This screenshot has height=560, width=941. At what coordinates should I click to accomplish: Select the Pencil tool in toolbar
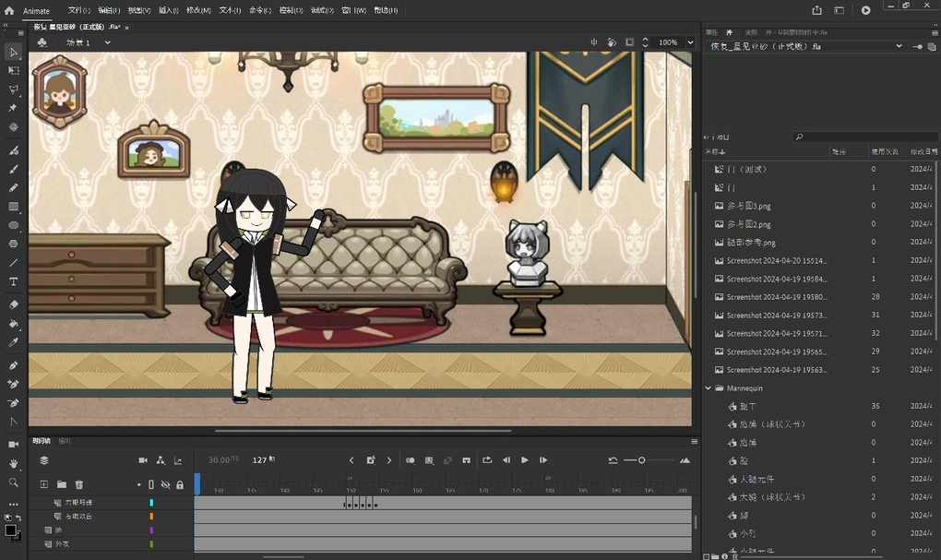pyautogui.click(x=13, y=187)
